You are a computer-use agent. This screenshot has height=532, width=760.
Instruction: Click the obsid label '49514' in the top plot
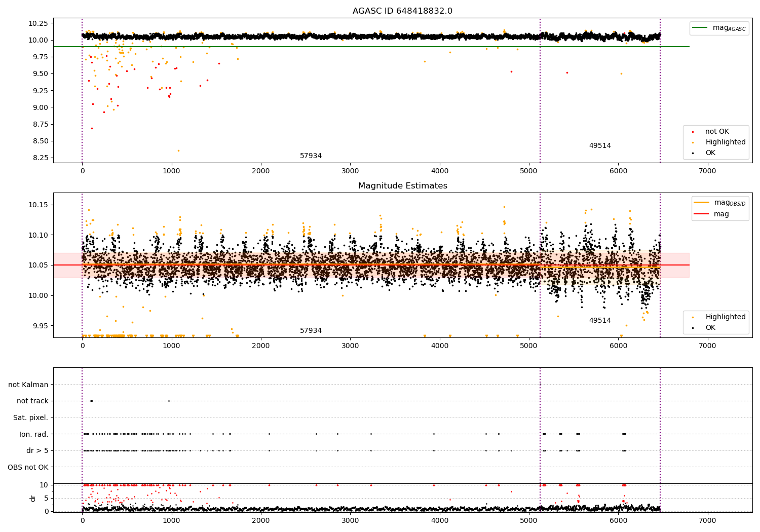[x=600, y=146]
